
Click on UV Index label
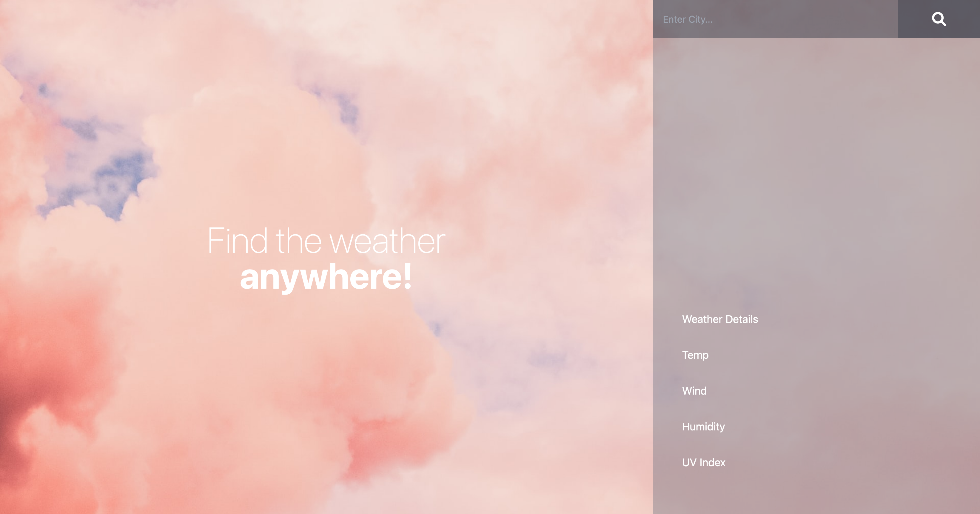[x=703, y=462]
